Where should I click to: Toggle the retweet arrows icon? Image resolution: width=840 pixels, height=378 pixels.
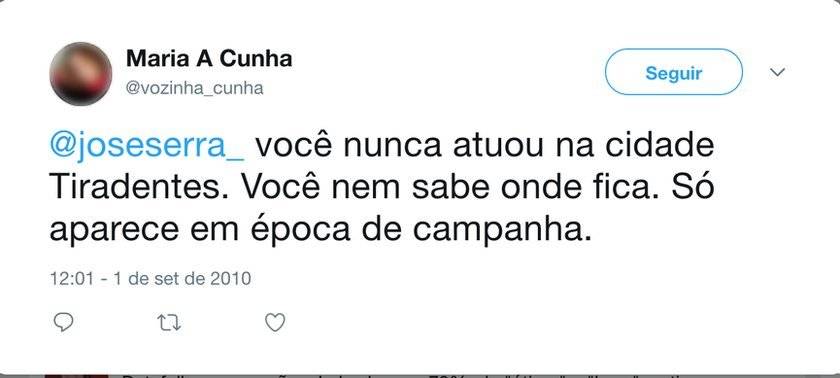tap(169, 323)
